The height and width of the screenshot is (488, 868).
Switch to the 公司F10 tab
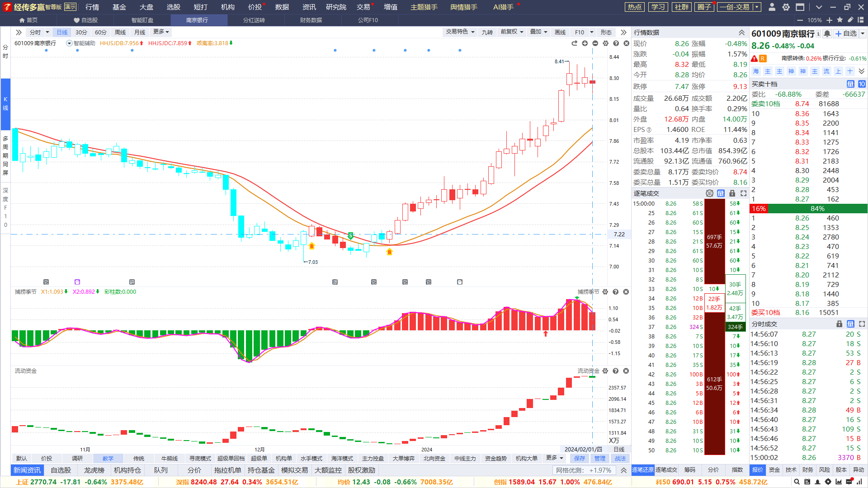[x=368, y=20]
